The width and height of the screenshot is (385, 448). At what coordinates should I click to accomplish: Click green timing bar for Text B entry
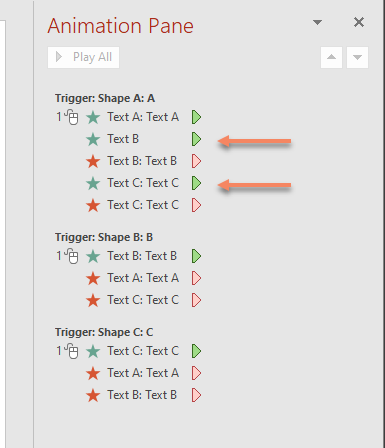coord(196,139)
